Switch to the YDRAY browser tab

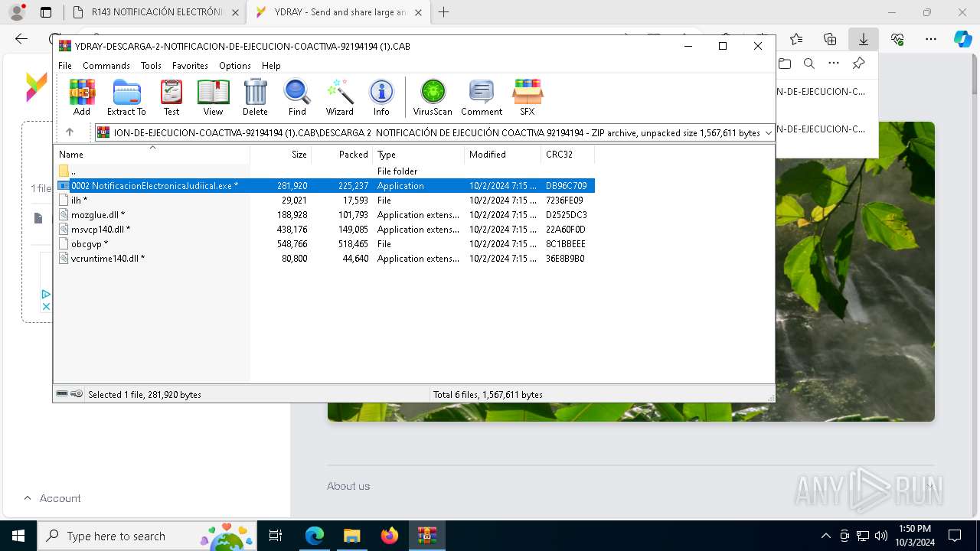[338, 12]
